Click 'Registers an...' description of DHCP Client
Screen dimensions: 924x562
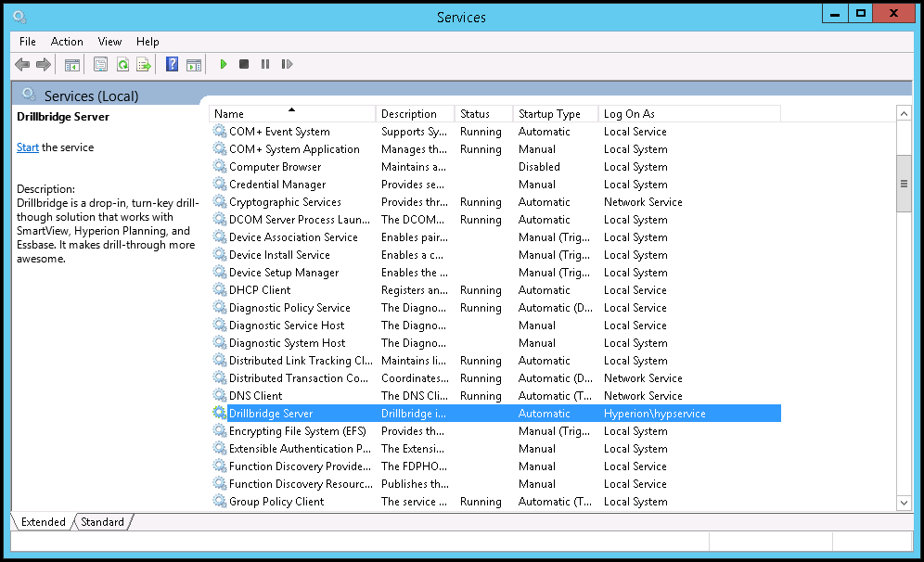[x=415, y=290]
